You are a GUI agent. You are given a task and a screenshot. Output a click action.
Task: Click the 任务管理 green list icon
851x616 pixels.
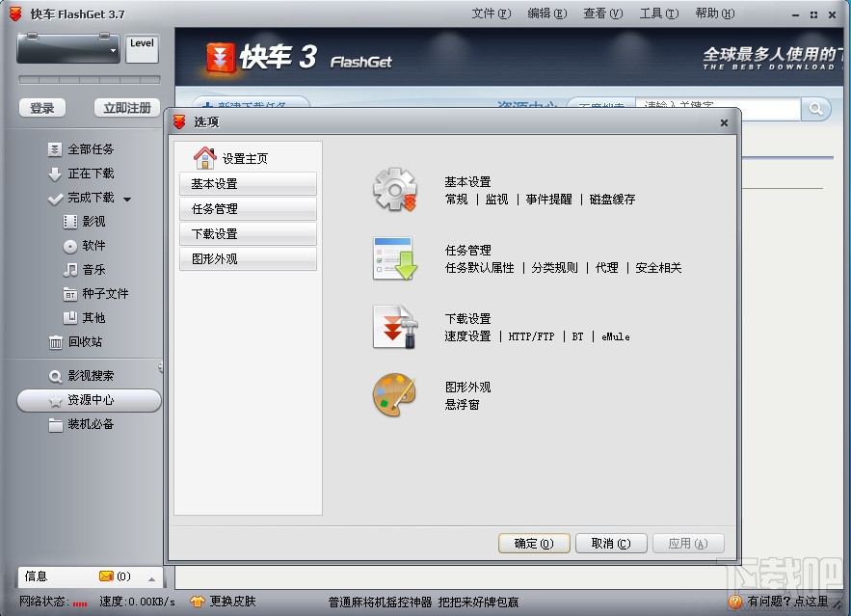click(395, 258)
